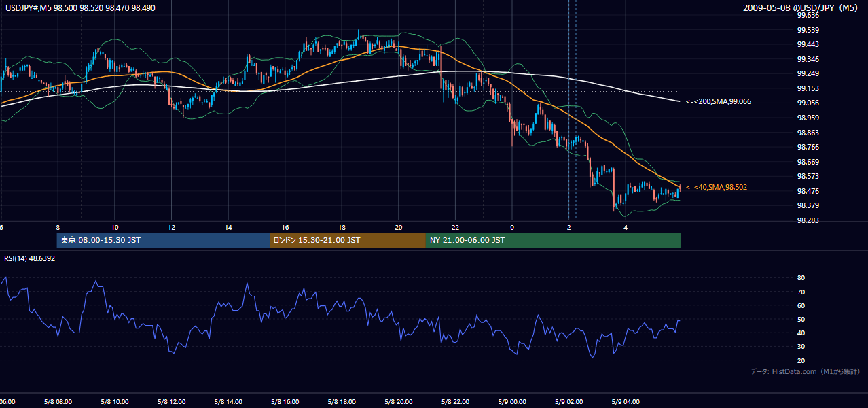868x408 pixels.
Task: Click price axis value 99.153
Action: coord(808,88)
